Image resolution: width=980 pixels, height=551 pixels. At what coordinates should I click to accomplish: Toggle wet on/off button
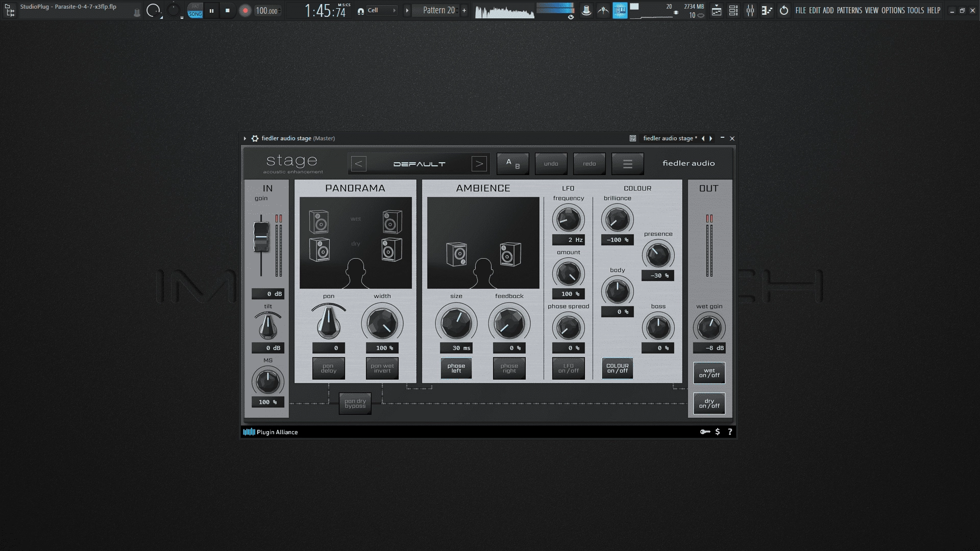[709, 373]
